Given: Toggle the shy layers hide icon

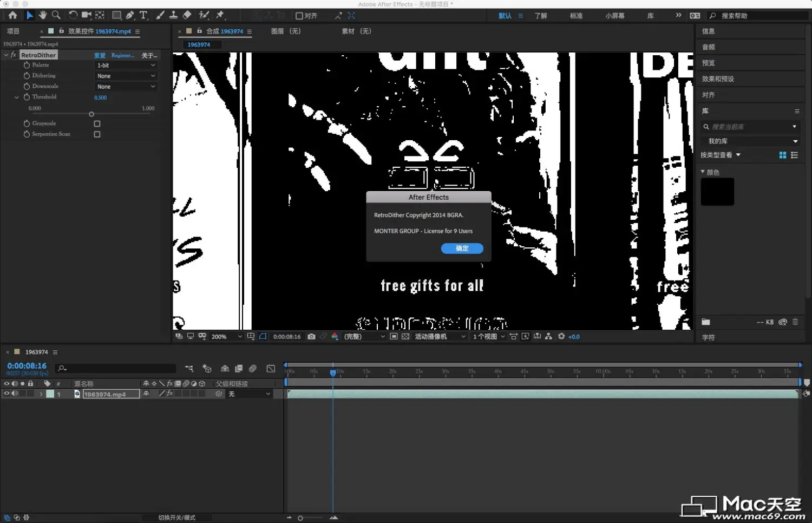Looking at the screenshot, I should pos(225,369).
